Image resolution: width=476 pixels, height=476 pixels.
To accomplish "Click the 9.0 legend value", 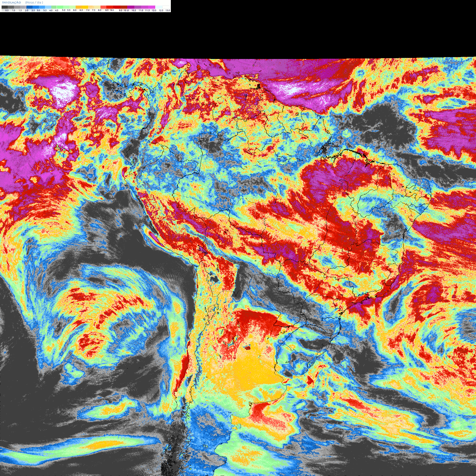I will coord(112,10).
